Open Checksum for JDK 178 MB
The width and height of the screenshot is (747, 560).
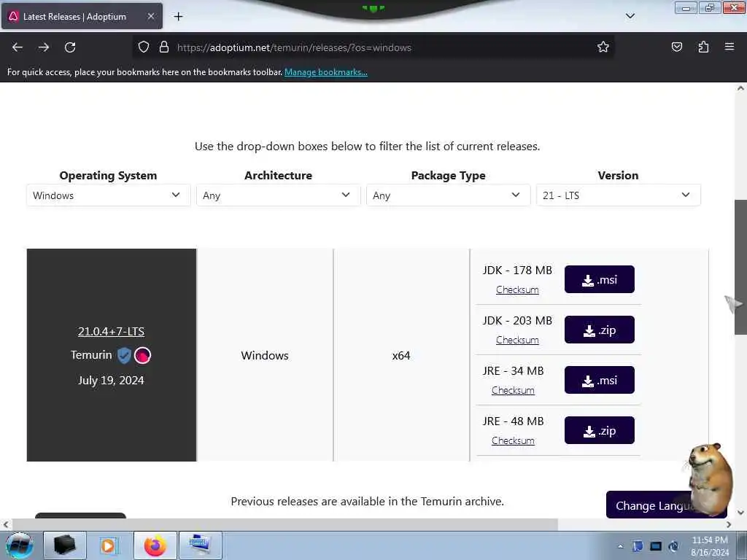(517, 289)
